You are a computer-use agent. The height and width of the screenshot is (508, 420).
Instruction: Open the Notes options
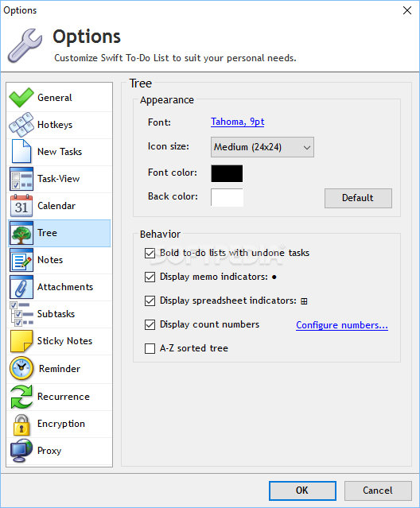point(60,260)
